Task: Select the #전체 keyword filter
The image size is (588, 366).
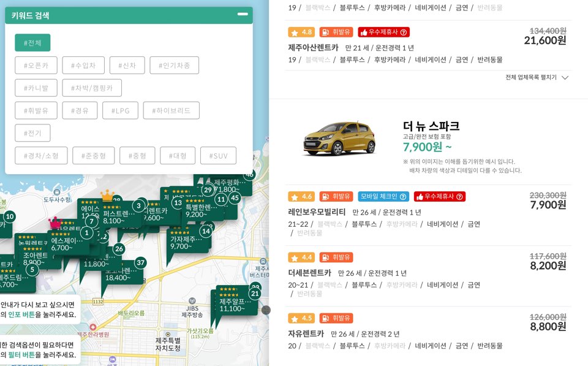Action: click(32, 43)
